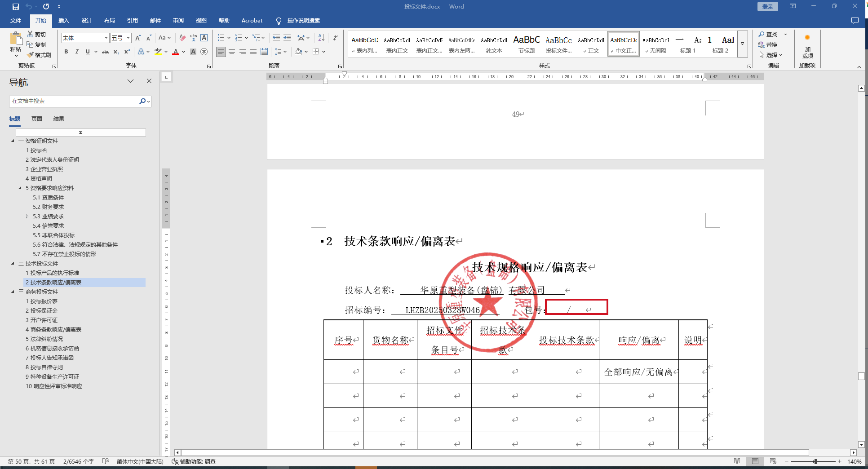The image size is (868, 469).
Task: Open the navigation search options dropdown
Action: click(149, 102)
